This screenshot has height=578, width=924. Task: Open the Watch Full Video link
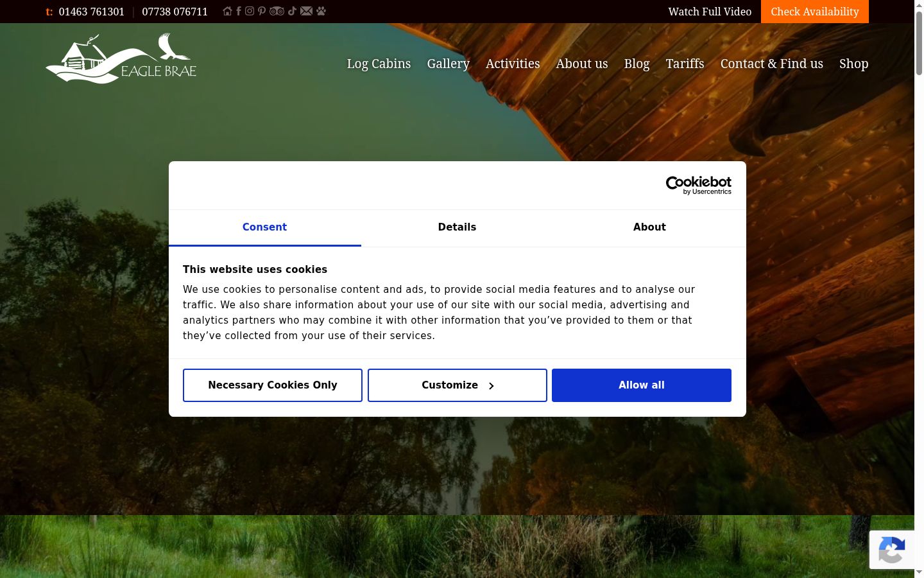(x=710, y=12)
